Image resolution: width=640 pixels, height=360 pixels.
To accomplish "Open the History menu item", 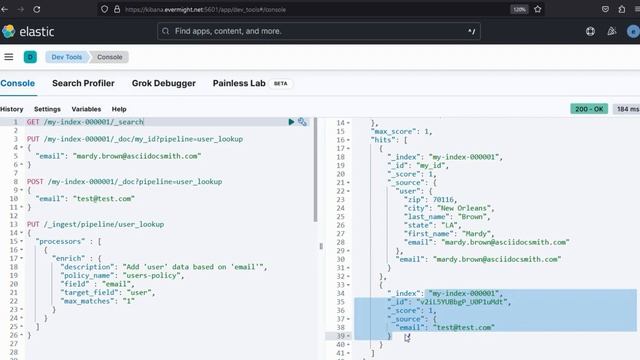I will pos(12,109).
